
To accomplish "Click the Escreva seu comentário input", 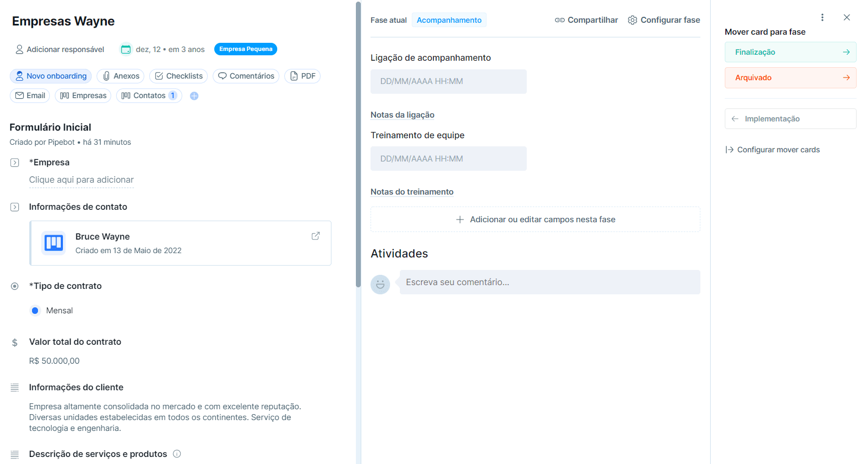I will pos(550,282).
